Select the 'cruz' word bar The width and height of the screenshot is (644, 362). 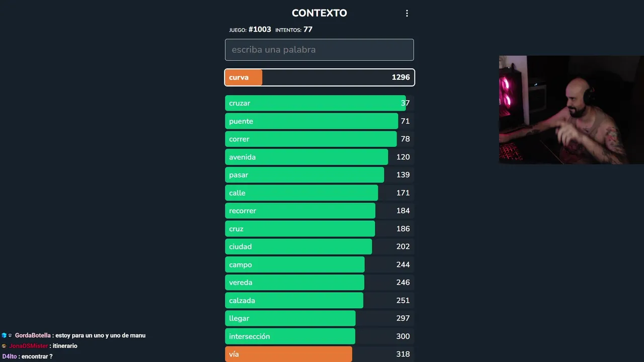tap(319, 229)
